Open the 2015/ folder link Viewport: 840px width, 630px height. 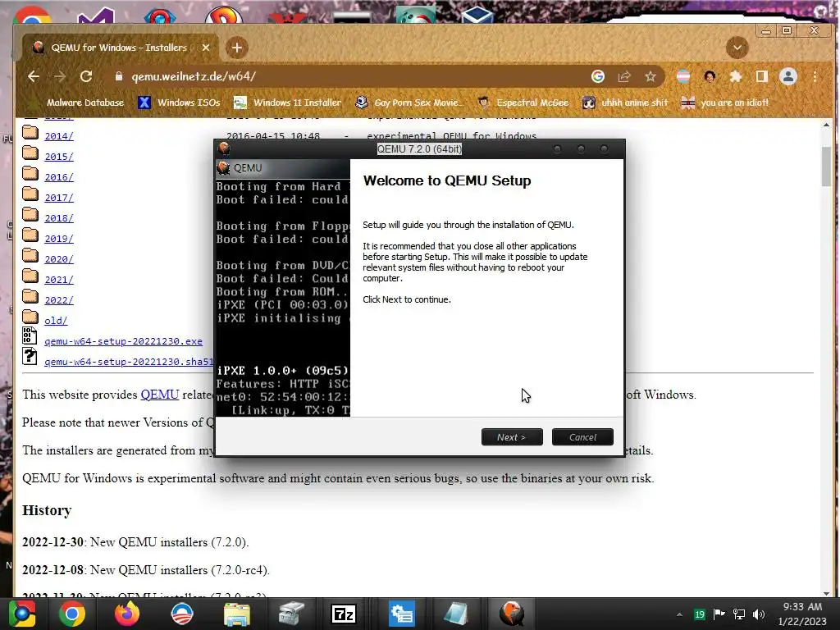pos(59,157)
